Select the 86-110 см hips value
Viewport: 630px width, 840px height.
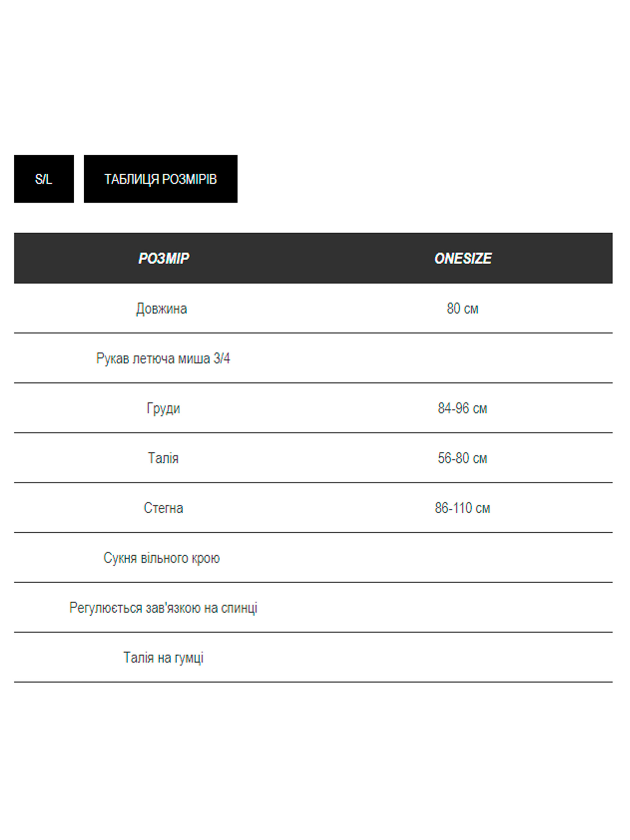(462, 508)
